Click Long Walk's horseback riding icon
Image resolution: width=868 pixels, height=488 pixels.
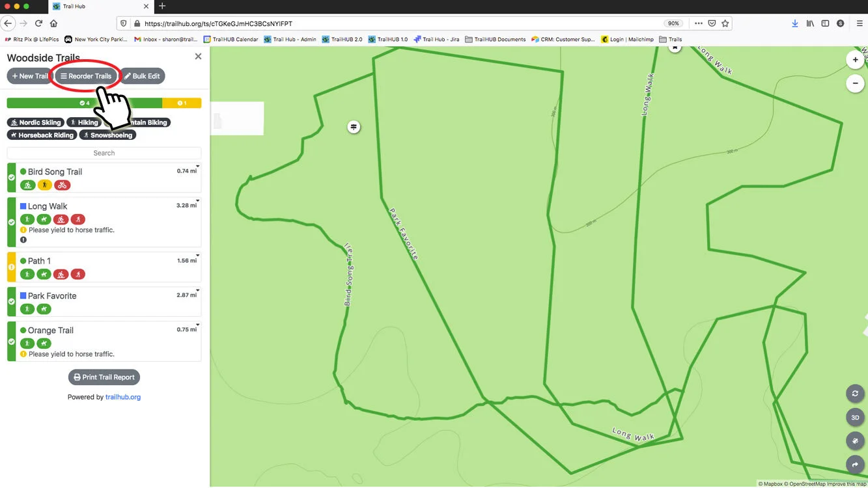44,219
